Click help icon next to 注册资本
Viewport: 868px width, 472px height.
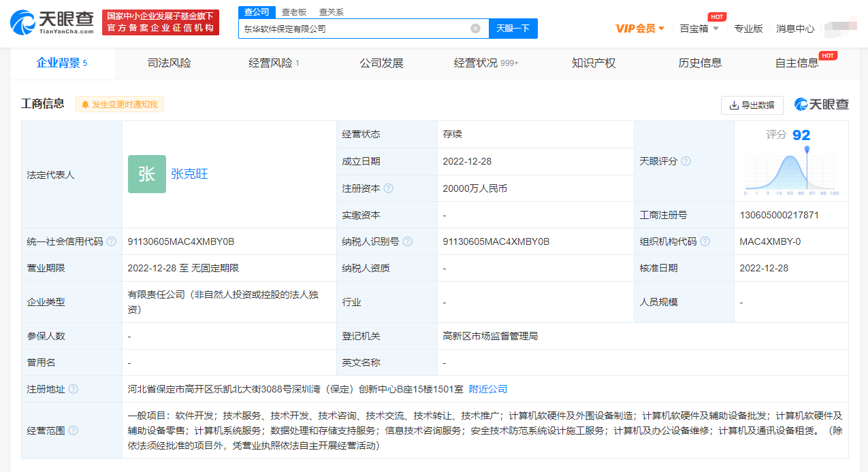(389, 188)
